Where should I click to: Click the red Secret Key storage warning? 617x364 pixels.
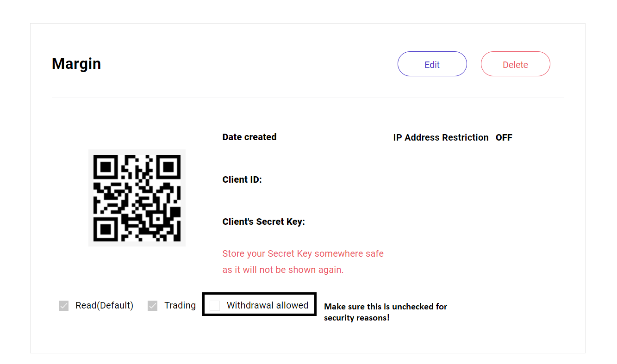[303, 261]
